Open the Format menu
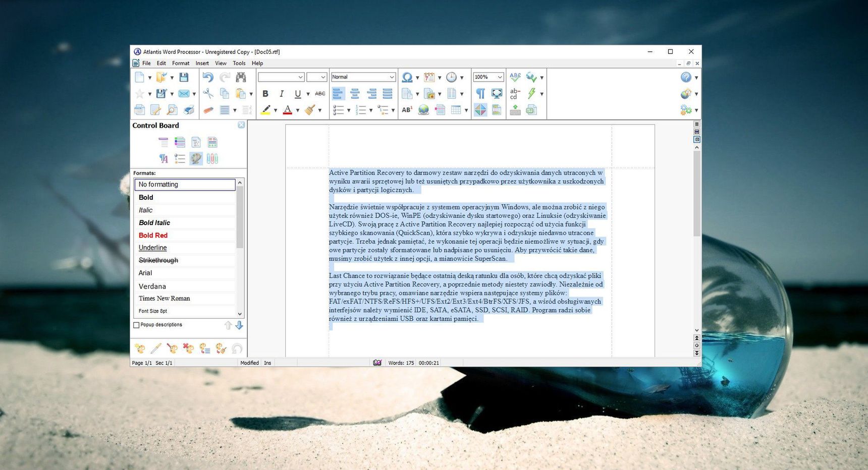This screenshot has height=470, width=868. click(x=181, y=63)
